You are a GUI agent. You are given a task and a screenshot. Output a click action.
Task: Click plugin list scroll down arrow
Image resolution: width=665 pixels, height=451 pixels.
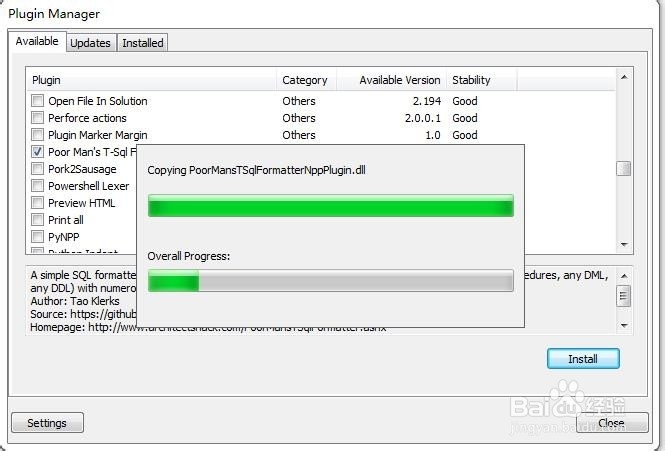624,244
